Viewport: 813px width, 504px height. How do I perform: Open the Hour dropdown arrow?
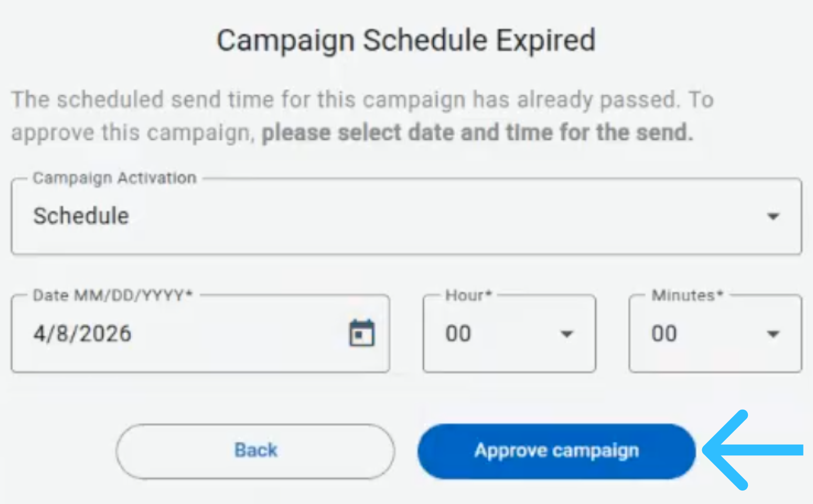(566, 334)
